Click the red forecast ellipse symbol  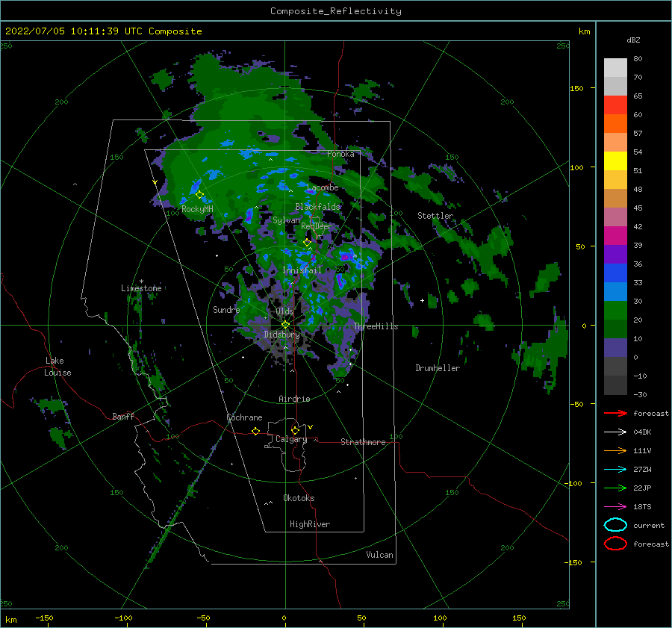tap(615, 544)
